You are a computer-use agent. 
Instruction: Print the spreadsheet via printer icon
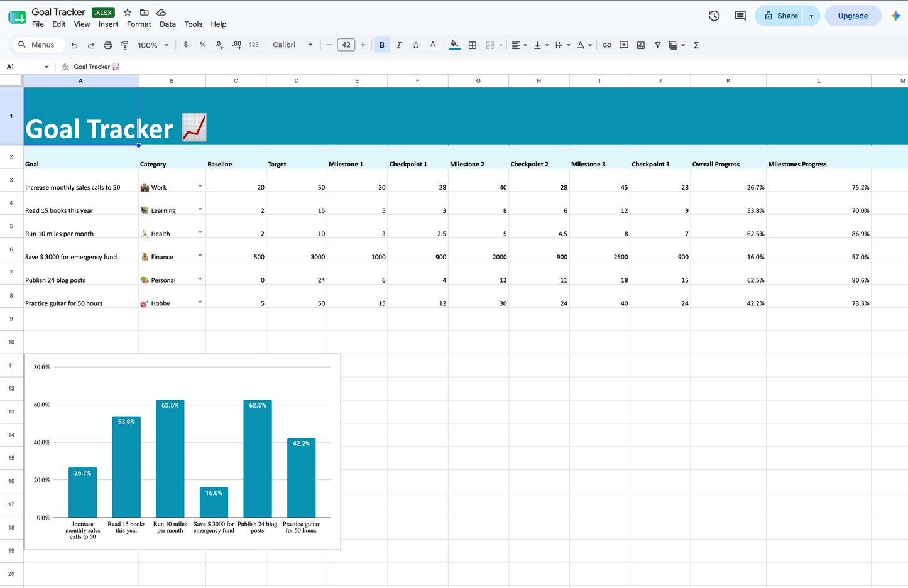coord(107,45)
